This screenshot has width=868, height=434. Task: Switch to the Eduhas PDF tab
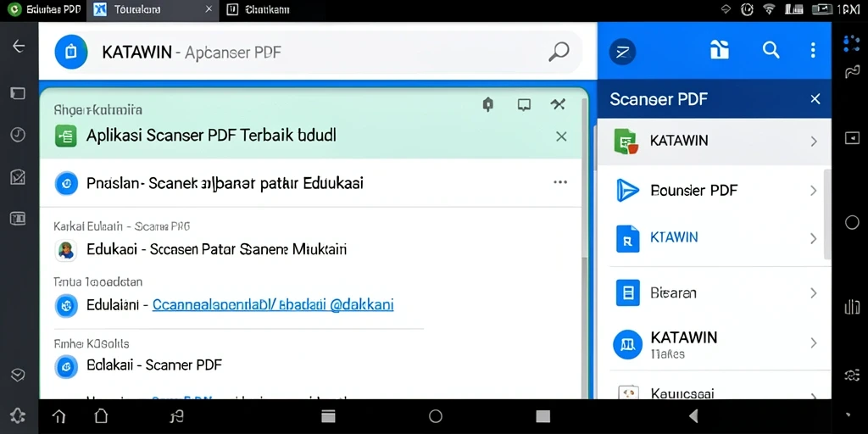pos(43,9)
